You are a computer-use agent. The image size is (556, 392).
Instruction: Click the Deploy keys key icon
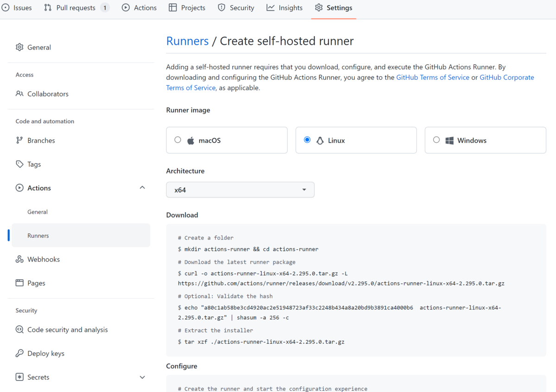click(x=19, y=354)
